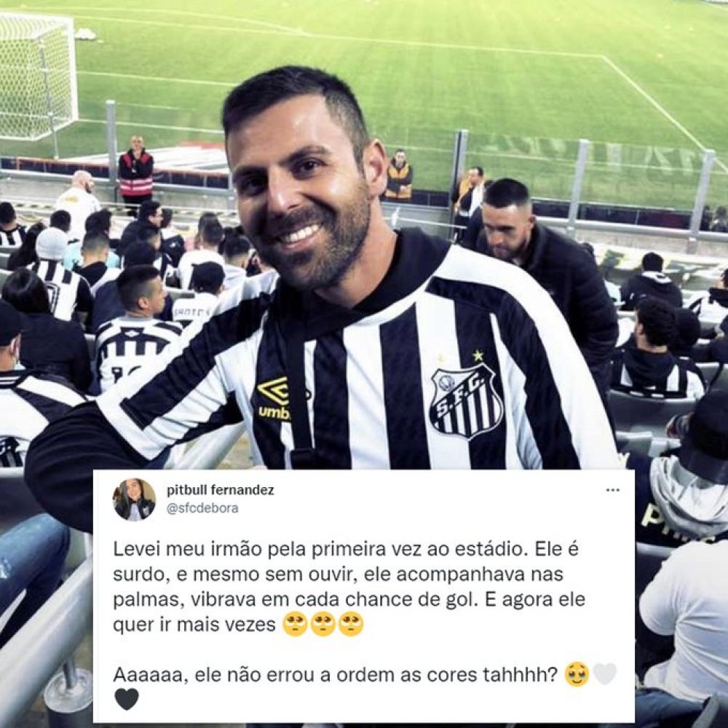728x728 pixels.
Task: Click the yellow Umbro logo on the jersey
Action: tap(274, 399)
